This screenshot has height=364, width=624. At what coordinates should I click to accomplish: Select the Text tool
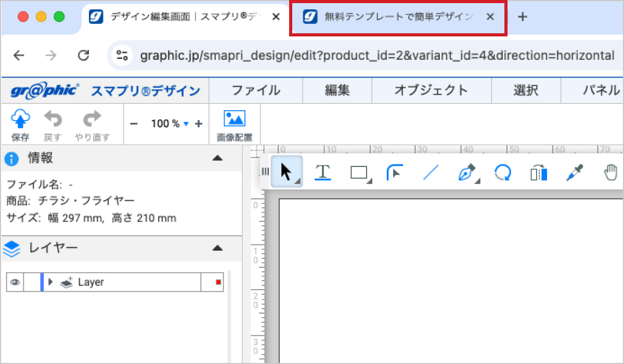pos(323,172)
